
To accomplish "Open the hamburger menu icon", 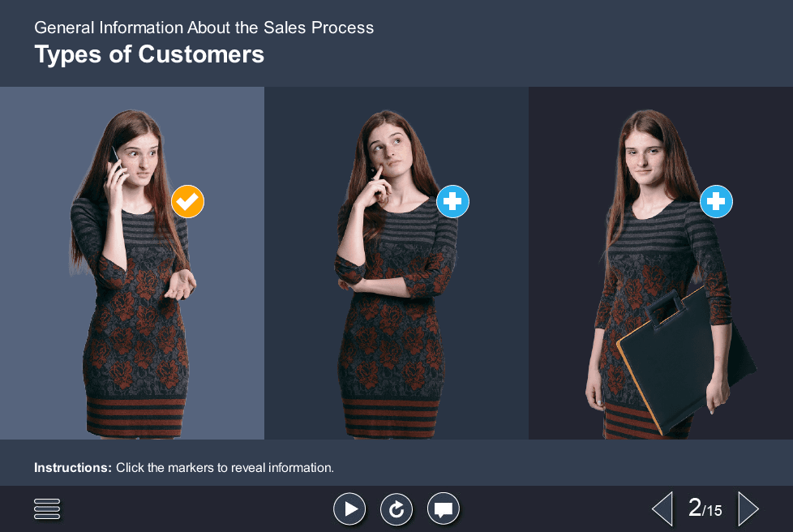I will pyautogui.click(x=47, y=508).
